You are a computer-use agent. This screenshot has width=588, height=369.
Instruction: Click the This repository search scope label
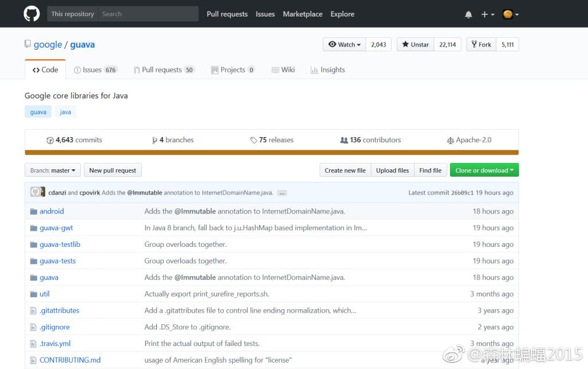click(73, 14)
